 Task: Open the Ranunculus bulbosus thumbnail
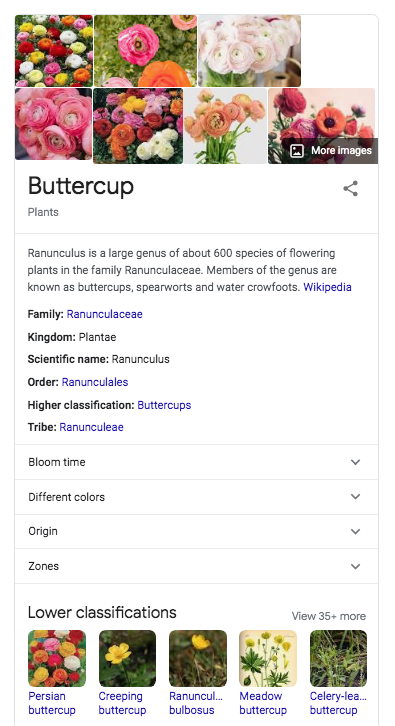pyautogui.click(x=198, y=658)
